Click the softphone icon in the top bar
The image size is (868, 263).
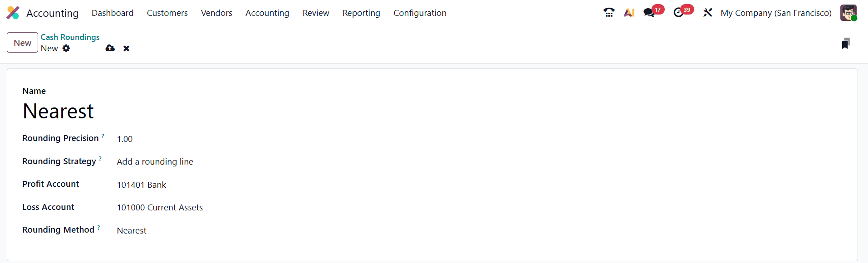609,13
